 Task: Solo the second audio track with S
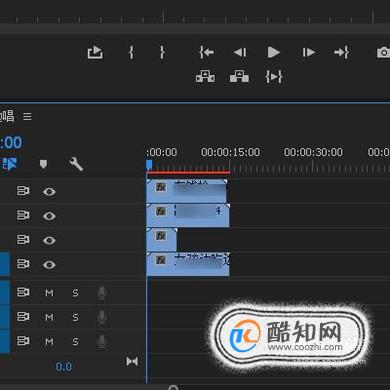[x=76, y=317]
